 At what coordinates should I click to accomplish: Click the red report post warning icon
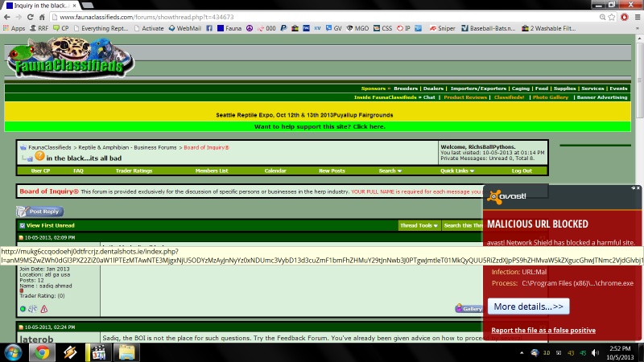pos(44,309)
